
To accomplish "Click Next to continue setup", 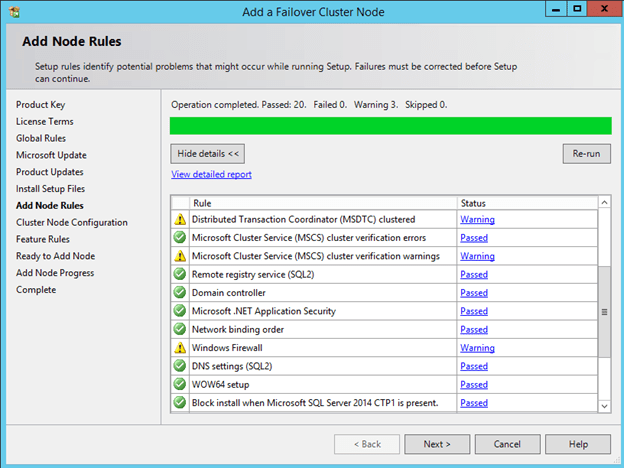I will coord(436,444).
